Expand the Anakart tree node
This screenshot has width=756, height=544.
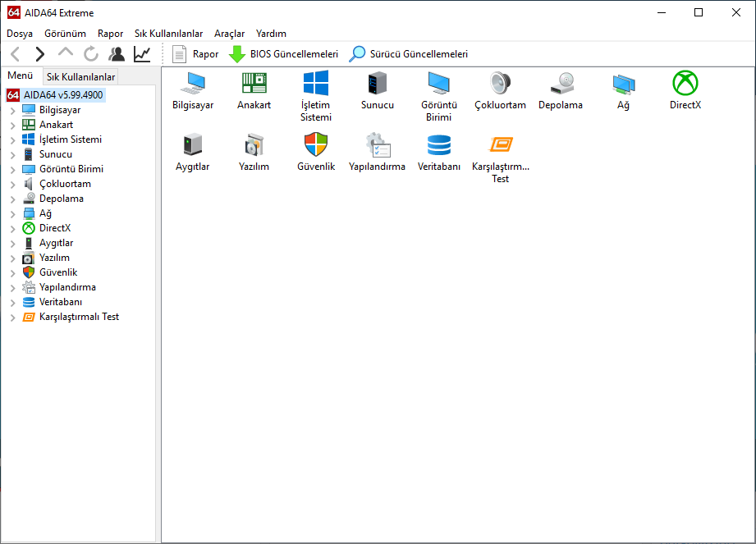[13, 126]
